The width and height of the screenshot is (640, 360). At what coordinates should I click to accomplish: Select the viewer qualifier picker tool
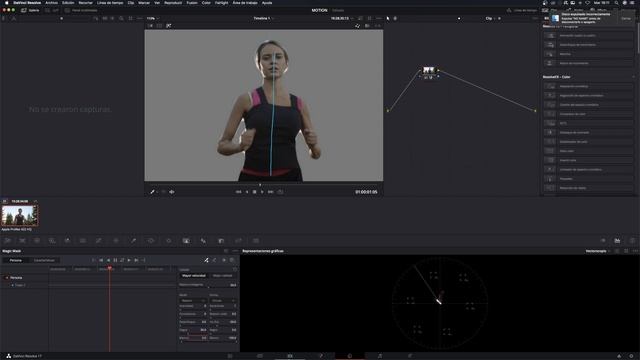pyautogui.click(x=152, y=192)
